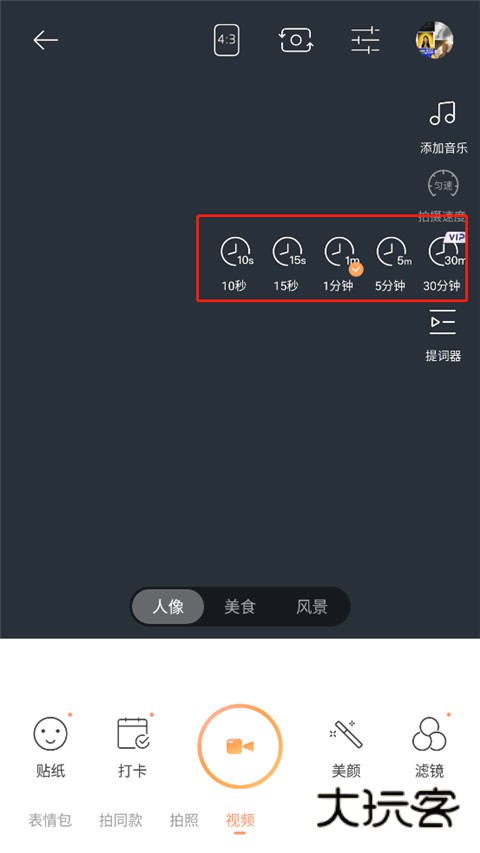Open the 美颜 beauty wand icon
Viewport: 480px width, 853px height.
[x=346, y=733]
